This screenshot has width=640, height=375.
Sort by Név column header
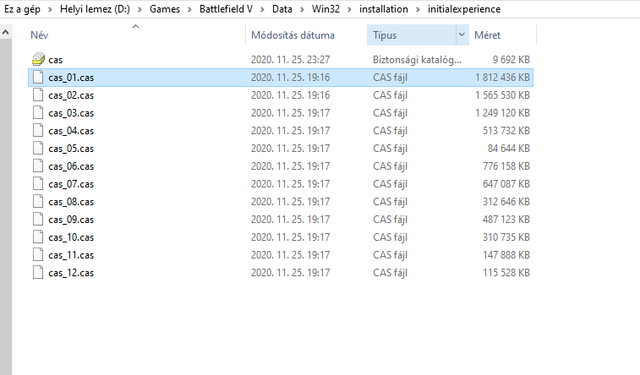pos(39,35)
